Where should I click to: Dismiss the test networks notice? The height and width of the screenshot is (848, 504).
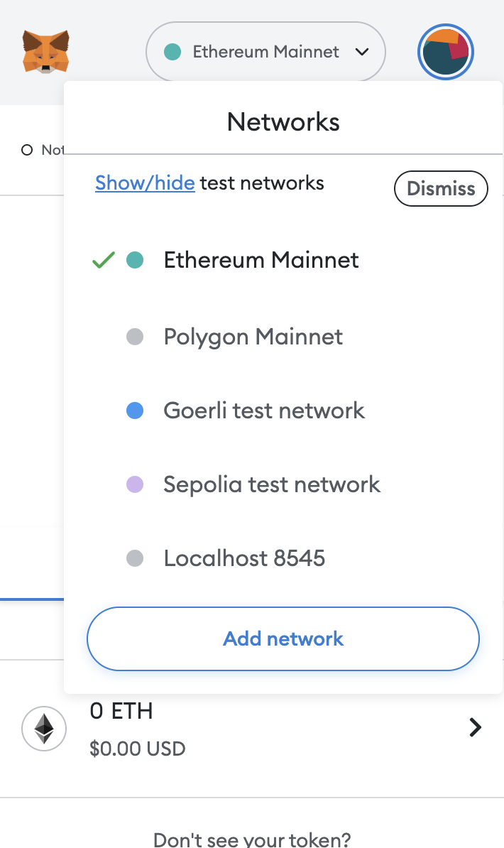tap(441, 188)
